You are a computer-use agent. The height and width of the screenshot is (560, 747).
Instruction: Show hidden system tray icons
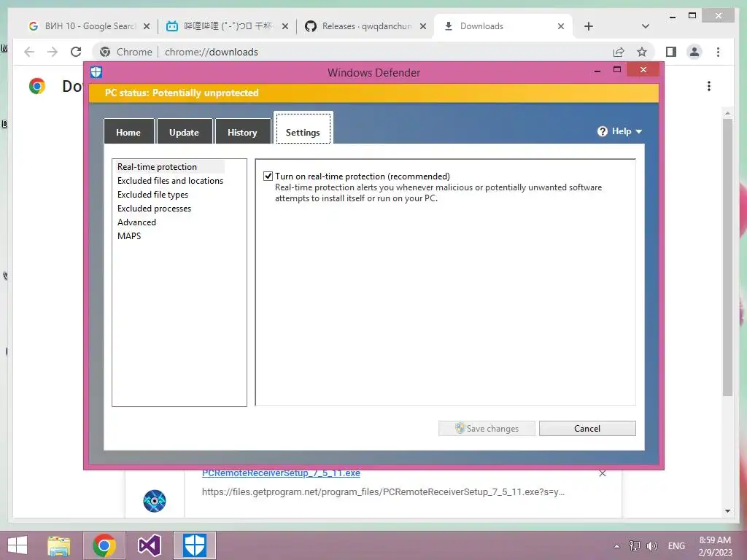click(616, 546)
